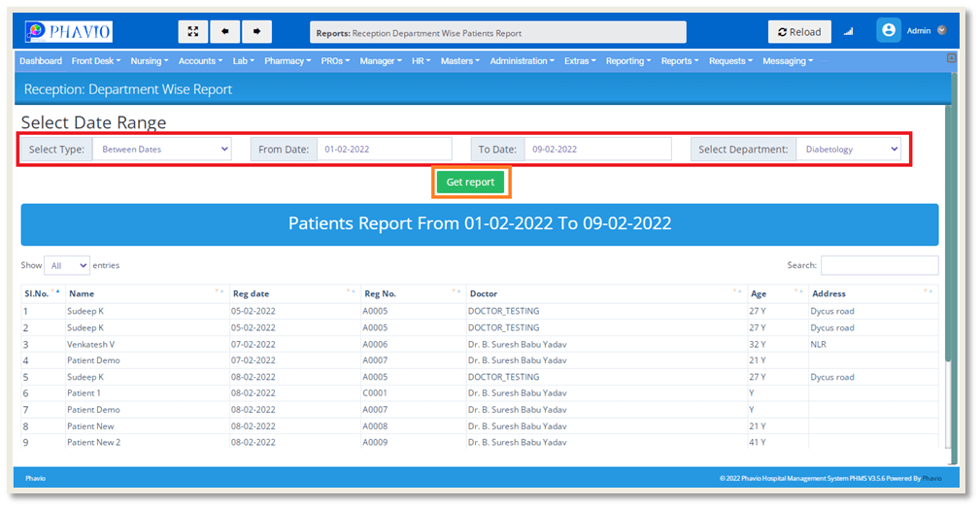Click the Reports breadcrumb bar
This screenshot has height=508, width=980.
click(497, 32)
